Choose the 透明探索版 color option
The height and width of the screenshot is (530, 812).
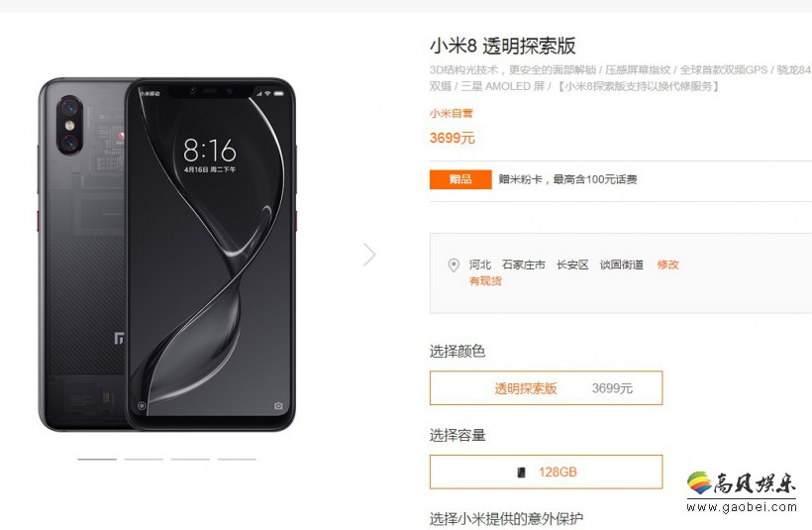tap(546, 388)
